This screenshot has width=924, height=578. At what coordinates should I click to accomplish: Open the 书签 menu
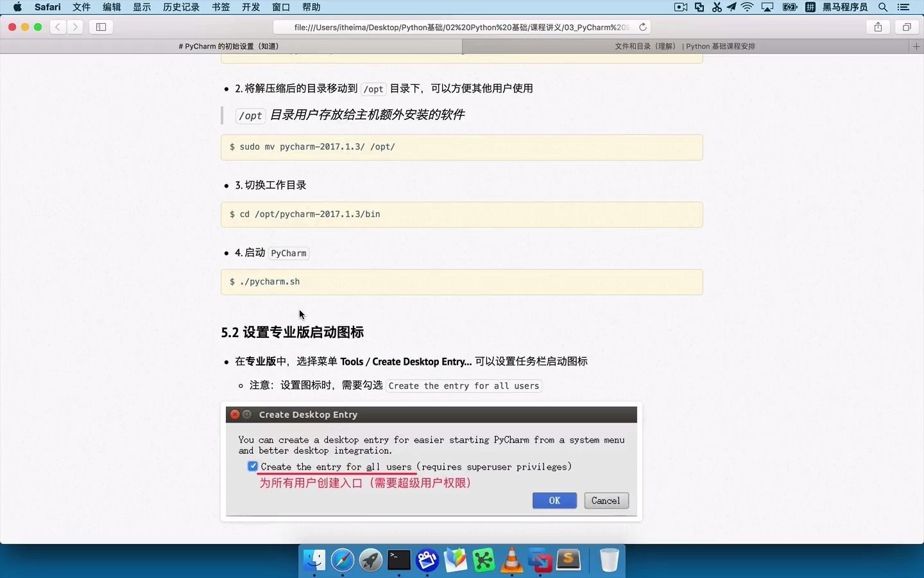coord(221,7)
